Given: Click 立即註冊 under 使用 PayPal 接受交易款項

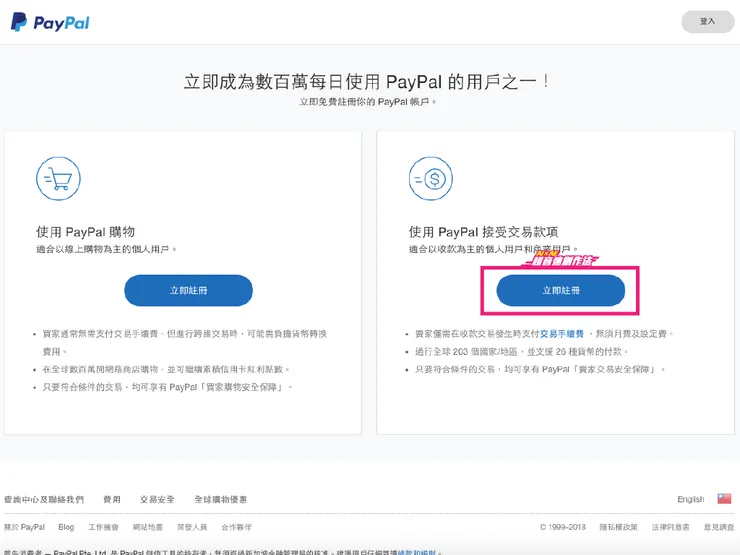Looking at the screenshot, I should click(x=561, y=290).
